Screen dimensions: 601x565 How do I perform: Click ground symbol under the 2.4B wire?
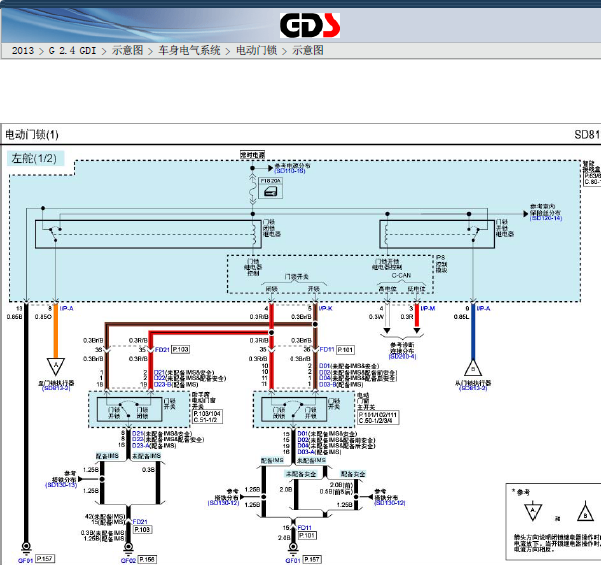(x=293, y=549)
